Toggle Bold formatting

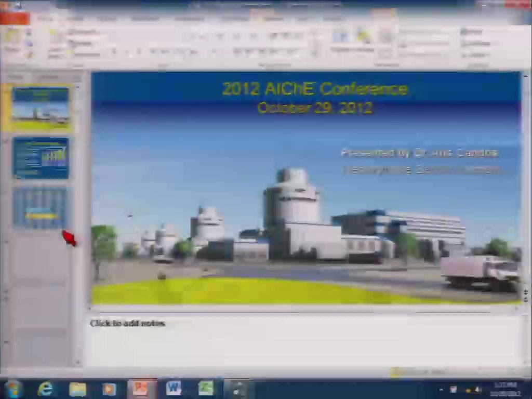[114, 51]
